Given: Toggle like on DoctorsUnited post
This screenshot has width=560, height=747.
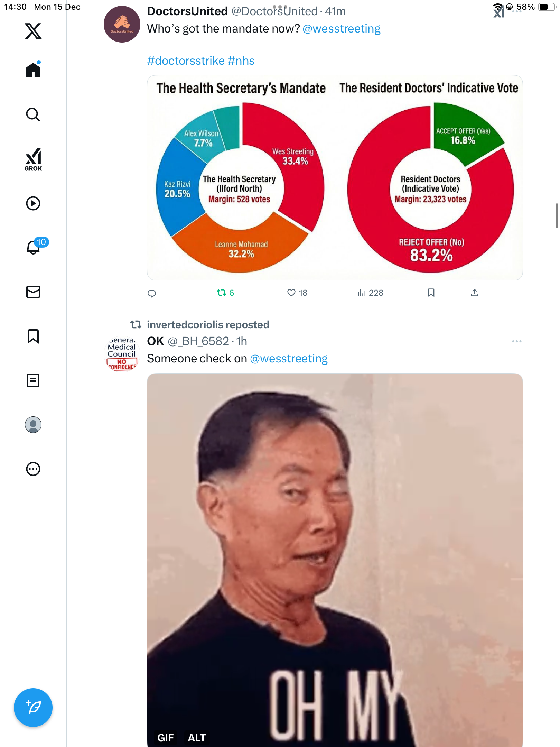Looking at the screenshot, I should pos(297,293).
